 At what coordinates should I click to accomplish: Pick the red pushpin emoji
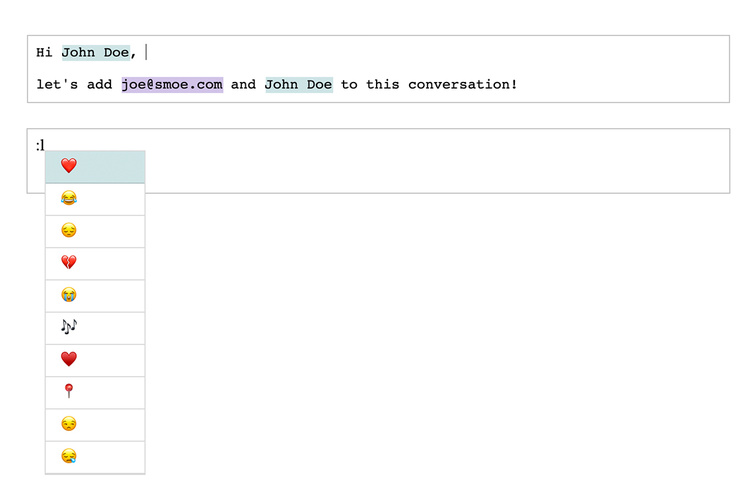[95, 393]
